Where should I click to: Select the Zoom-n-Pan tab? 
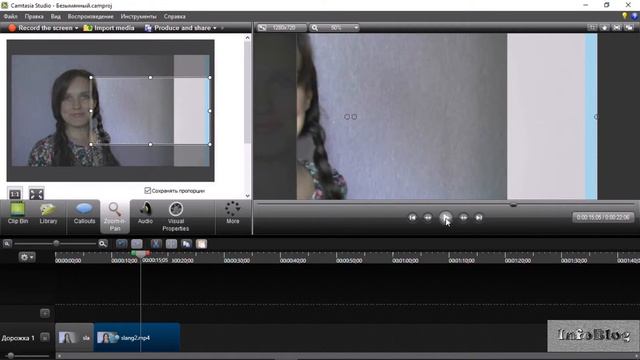[115, 217]
